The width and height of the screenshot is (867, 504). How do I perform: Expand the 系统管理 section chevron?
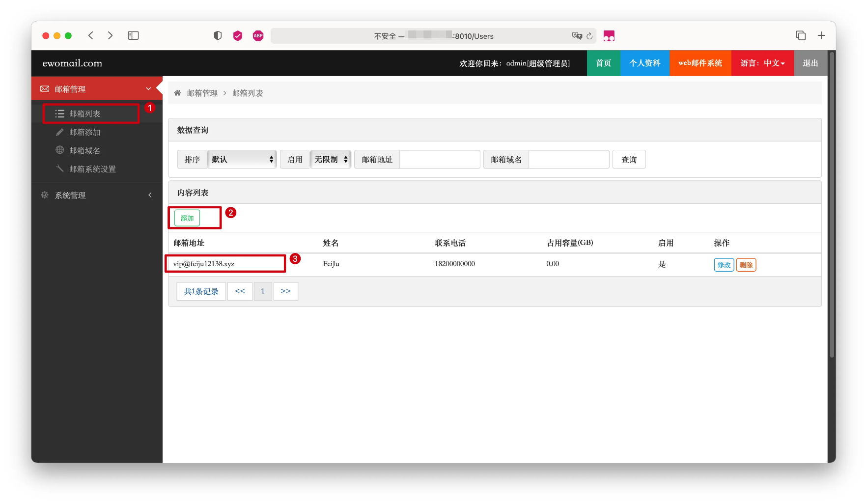coord(150,195)
